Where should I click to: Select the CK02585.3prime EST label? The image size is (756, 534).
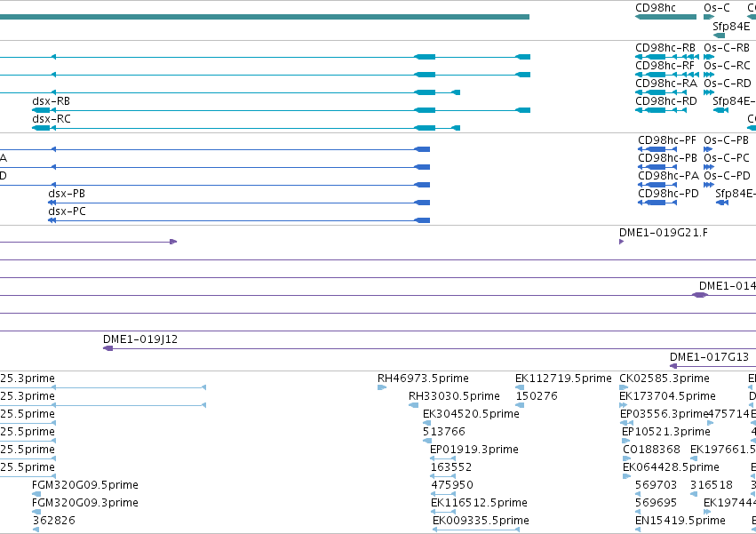tap(664, 379)
